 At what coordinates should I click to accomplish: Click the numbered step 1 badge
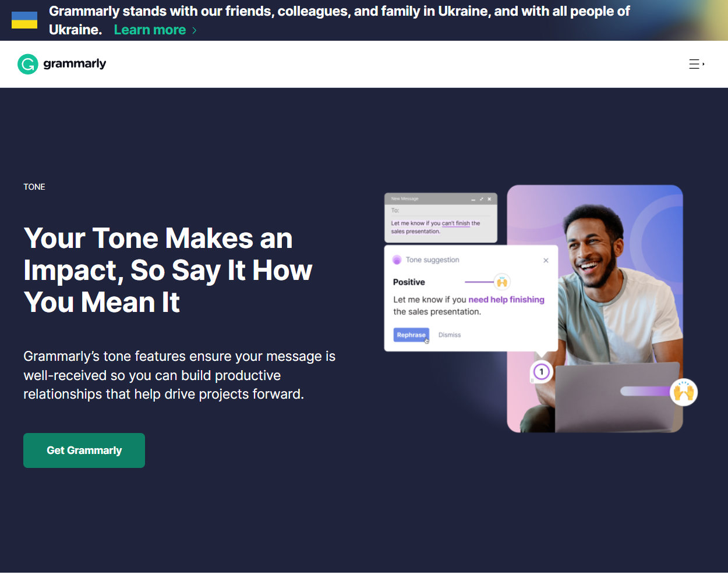540,372
